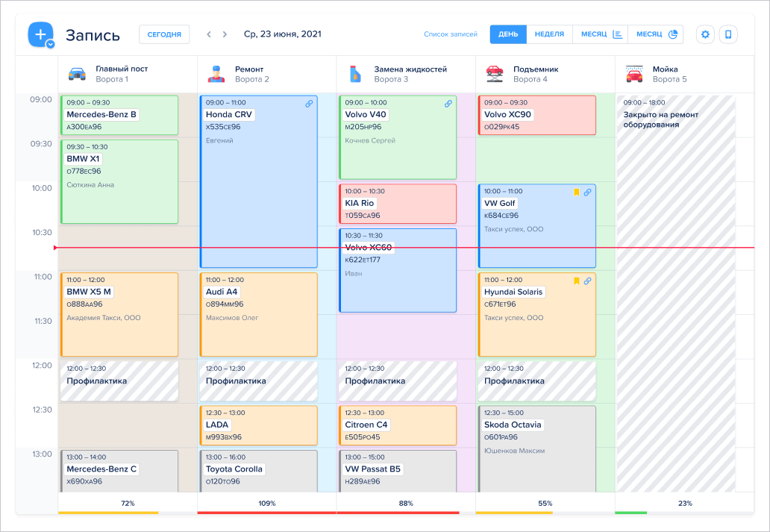Viewport: 770px width, 532px height.
Task: Click the mechanic icon for Ремонт
Action: pos(216,74)
